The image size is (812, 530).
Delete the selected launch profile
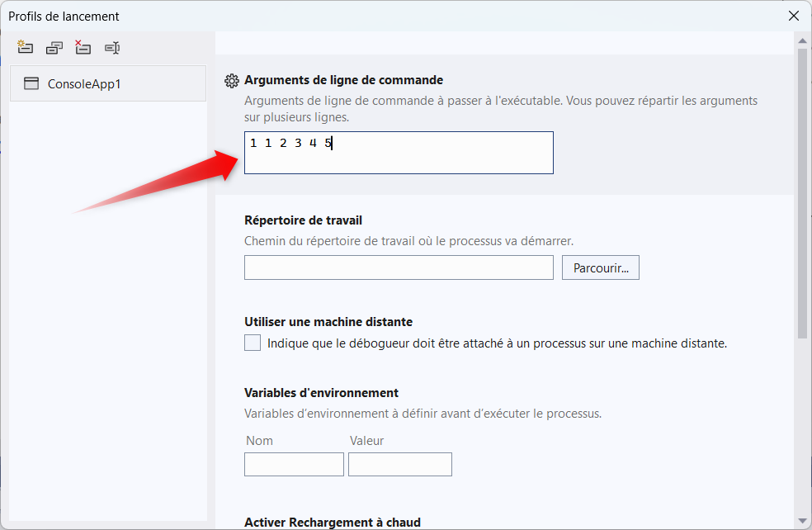(x=83, y=48)
